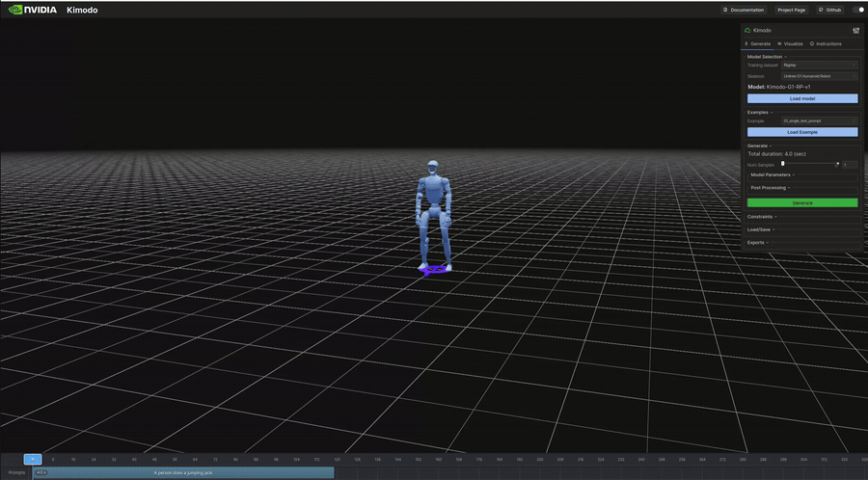Expand the Load/Save section
The width and height of the screenshot is (868, 480).
(x=761, y=229)
